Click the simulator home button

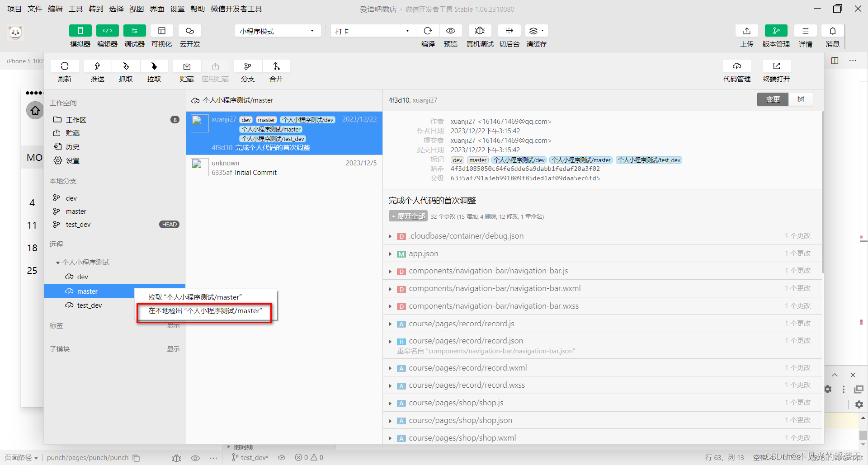pyautogui.click(x=35, y=110)
